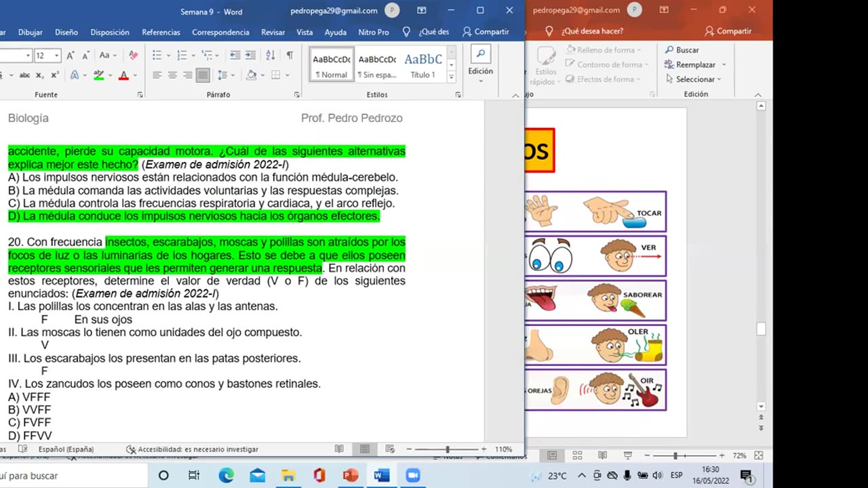Click Buscar in PowerPoint ribbon
This screenshot has width=868, height=488.
(682, 50)
